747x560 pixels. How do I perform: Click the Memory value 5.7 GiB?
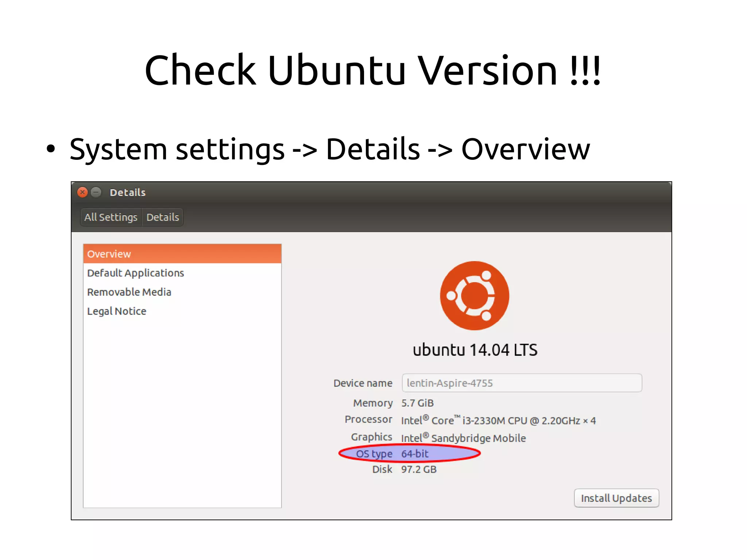(417, 403)
